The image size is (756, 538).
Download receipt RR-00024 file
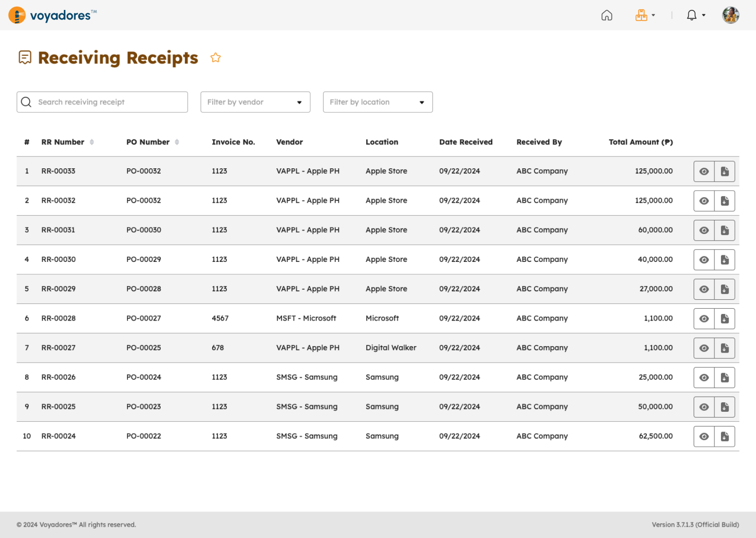tap(725, 436)
